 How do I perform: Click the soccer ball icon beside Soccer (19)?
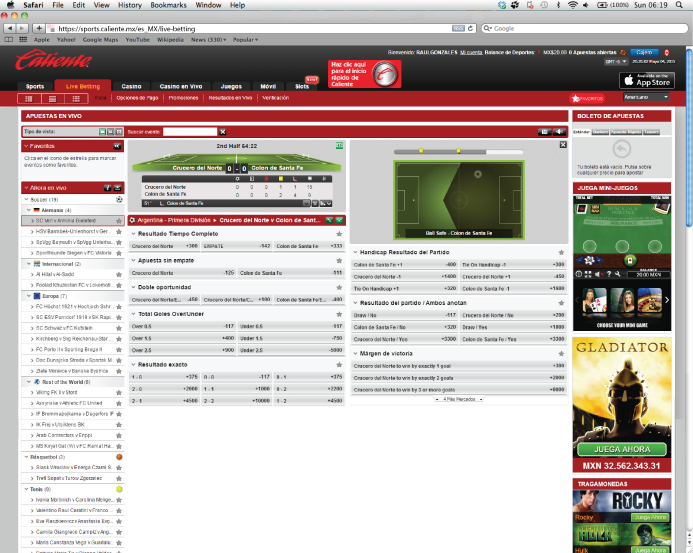[x=119, y=200]
